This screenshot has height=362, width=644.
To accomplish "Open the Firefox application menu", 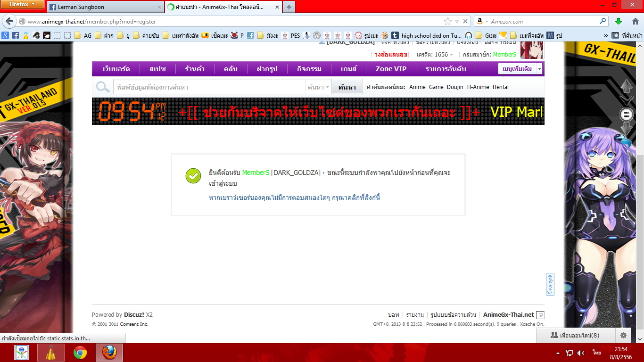I will pyautogui.click(x=23, y=5).
